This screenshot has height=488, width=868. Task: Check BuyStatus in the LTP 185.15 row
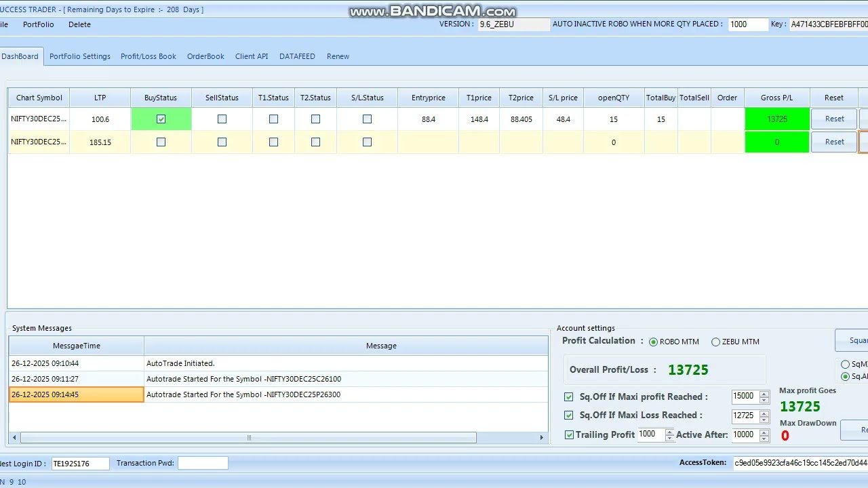coord(161,142)
